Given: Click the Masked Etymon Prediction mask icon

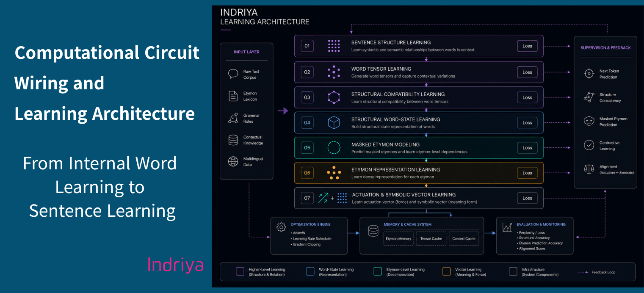Looking at the screenshot, I should pos(589,122).
